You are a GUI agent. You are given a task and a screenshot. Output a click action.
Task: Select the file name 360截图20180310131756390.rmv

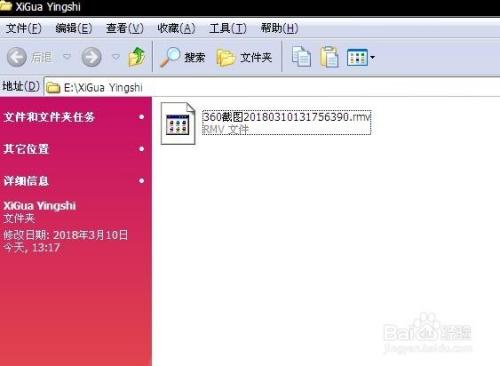(x=287, y=117)
